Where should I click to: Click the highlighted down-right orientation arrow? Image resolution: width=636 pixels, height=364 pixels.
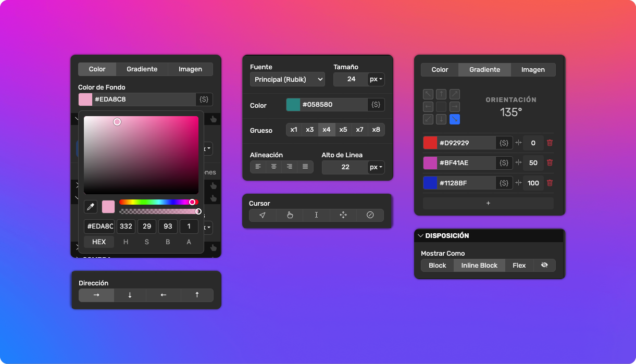click(x=455, y=119)
